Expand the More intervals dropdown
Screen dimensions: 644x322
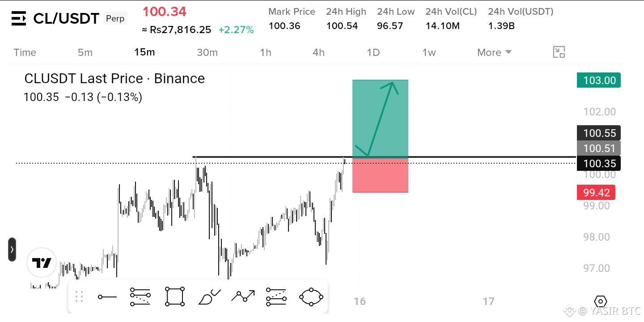click(x=494, y=52)
